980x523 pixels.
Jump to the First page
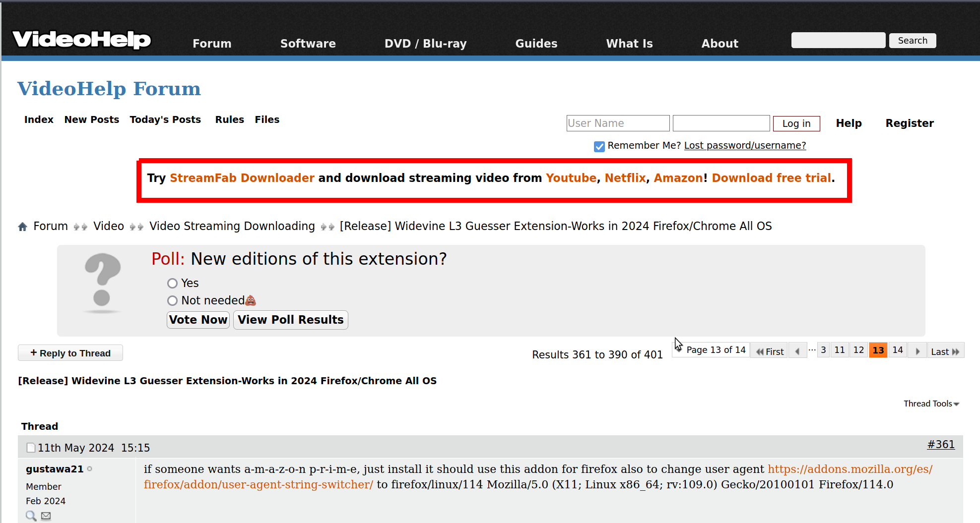coord(769,351)
